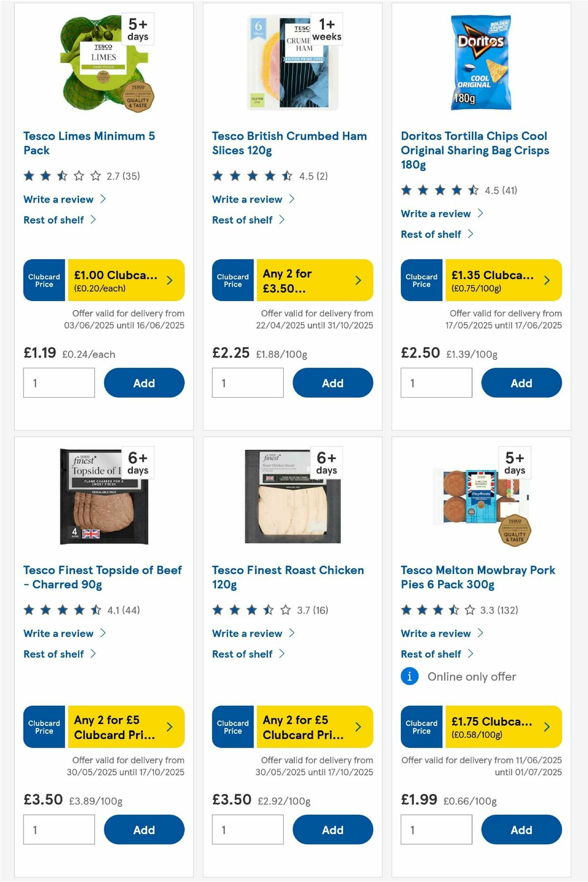Add Doritos Cool Original to the basket
Image resolution: width=588 pixels, height=882 pixels.
tap(521, 382)
